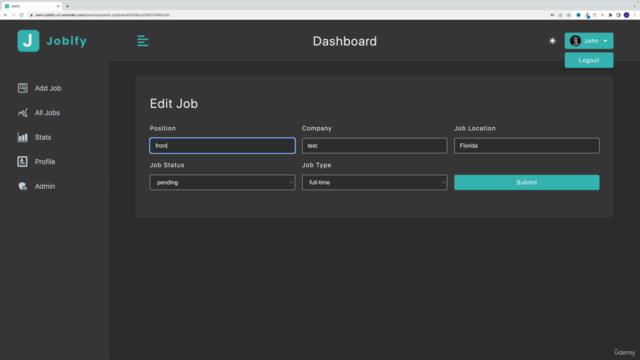This screenshot has width=640, height=360.
Task: Toggle the sidebar with the align-left menu icon
Action: point(142,41)
